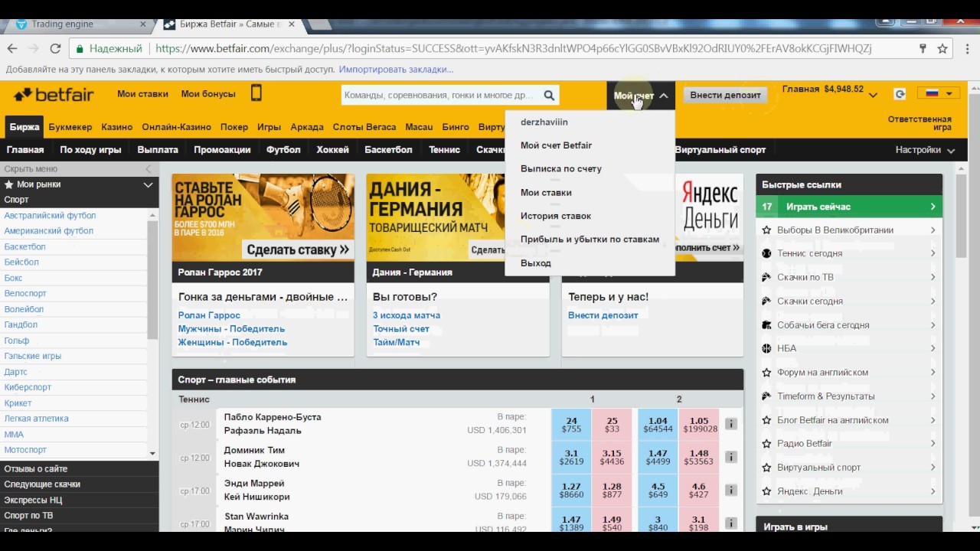Back Dominic Thiem at odds 3.1

[x=571, y=457]
